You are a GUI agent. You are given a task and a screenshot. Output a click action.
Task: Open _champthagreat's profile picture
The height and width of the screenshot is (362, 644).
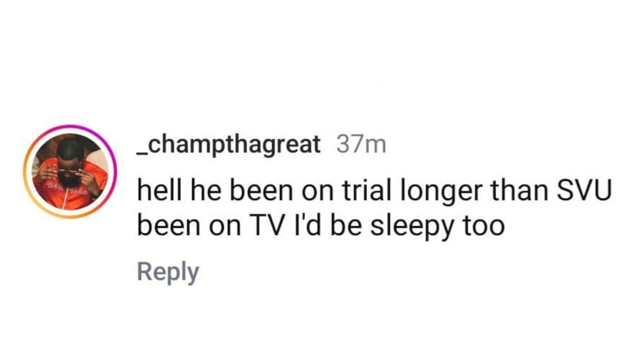coord(70,172)
